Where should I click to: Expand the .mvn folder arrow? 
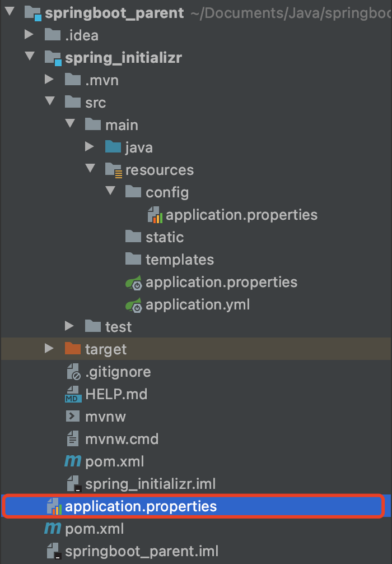[x=49, y=79]
